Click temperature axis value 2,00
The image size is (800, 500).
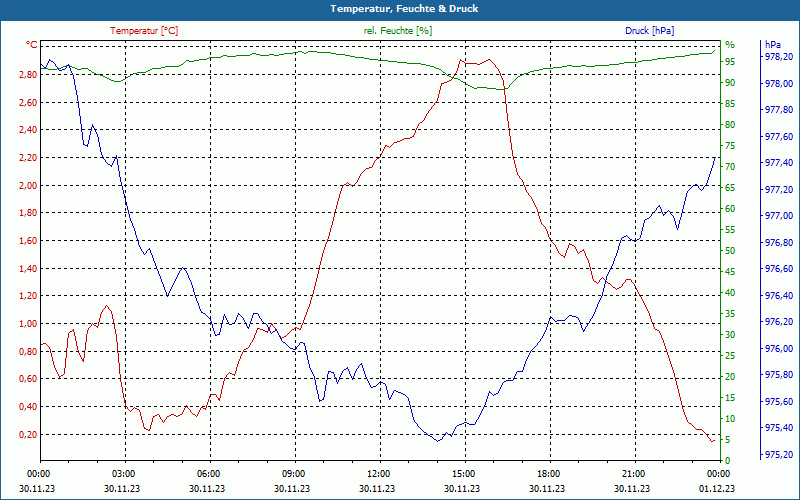[29, 186]
